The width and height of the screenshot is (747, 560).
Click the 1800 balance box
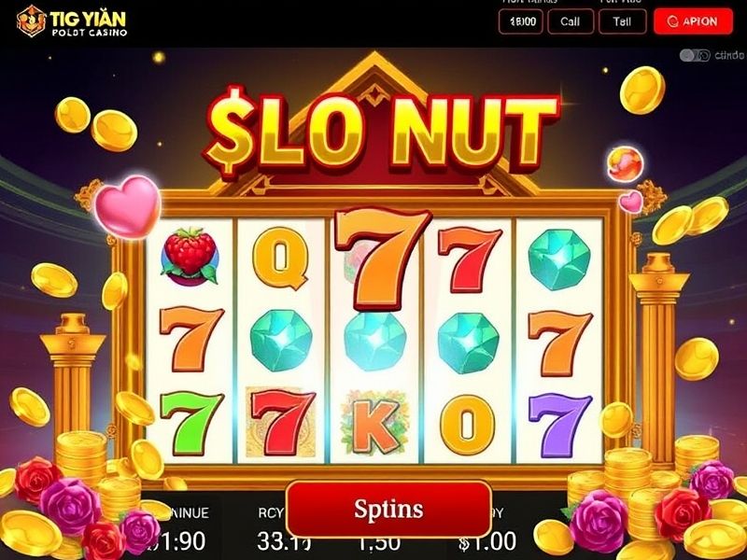pyautogui.click(x=521, y=21)
